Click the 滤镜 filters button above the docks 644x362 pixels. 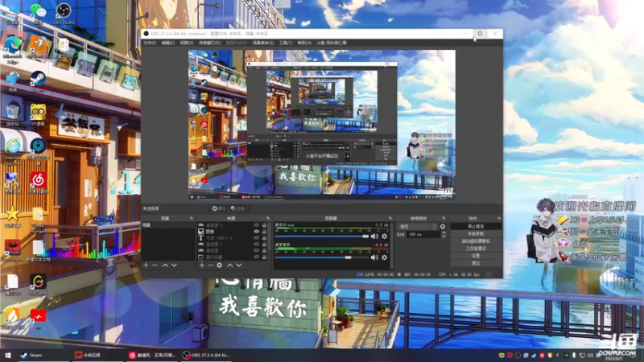237,208
